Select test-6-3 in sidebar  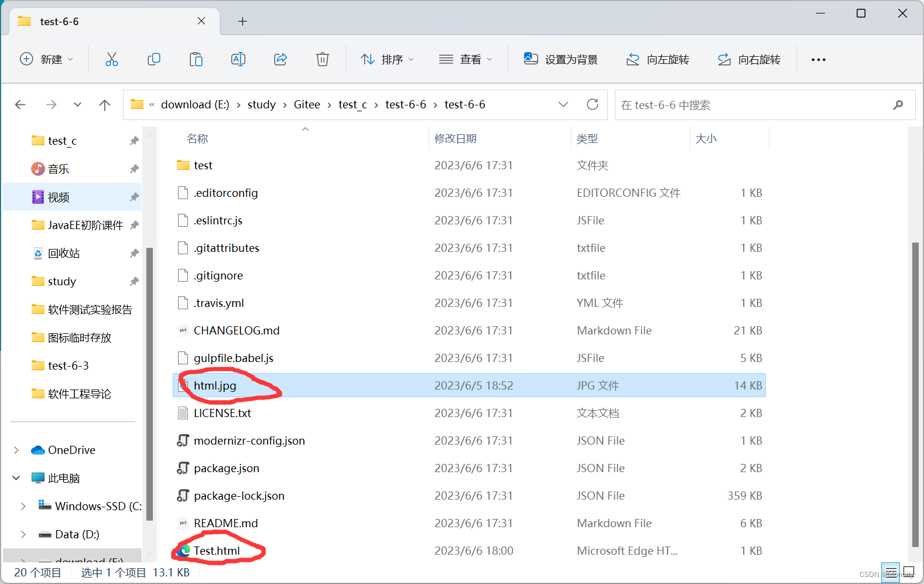click(73, 366)
